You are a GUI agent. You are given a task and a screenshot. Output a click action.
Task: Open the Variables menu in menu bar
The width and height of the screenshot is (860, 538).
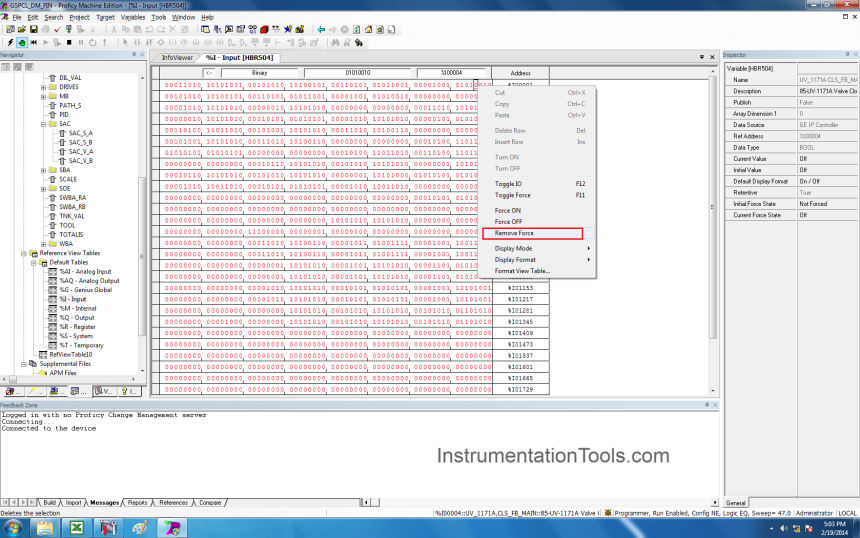click(133, 17)
